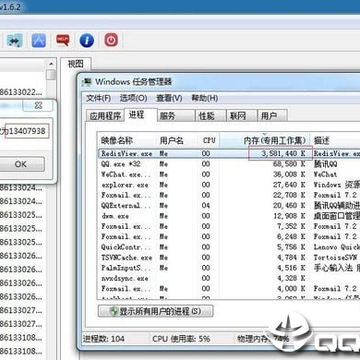The width and height of the screenshot is (360, 360).
Task: Select the QQExternal... process
Action: (x=126, y=205)
